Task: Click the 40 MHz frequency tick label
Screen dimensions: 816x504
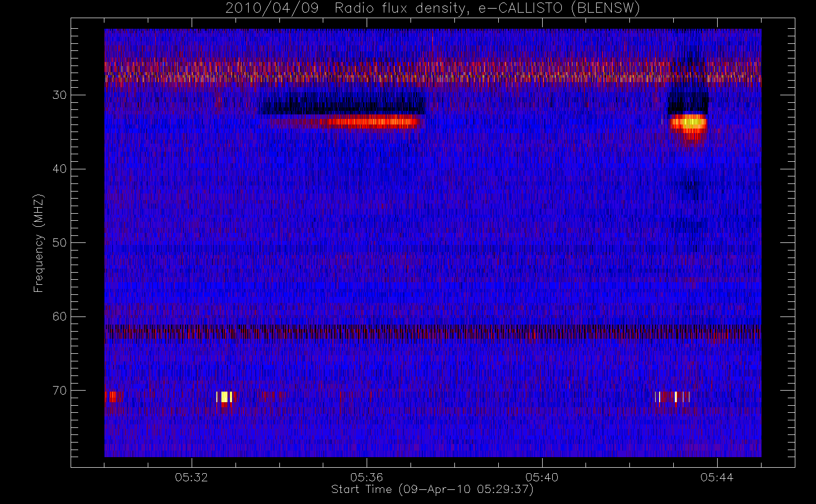Action: tap(60, 169)
